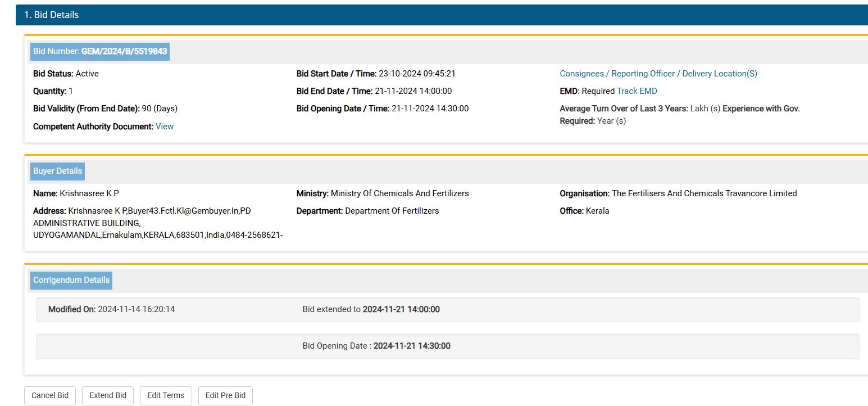
Task: Open Consignees / Reporting Officer / Delivery Location(S) link
Action: 658,74
